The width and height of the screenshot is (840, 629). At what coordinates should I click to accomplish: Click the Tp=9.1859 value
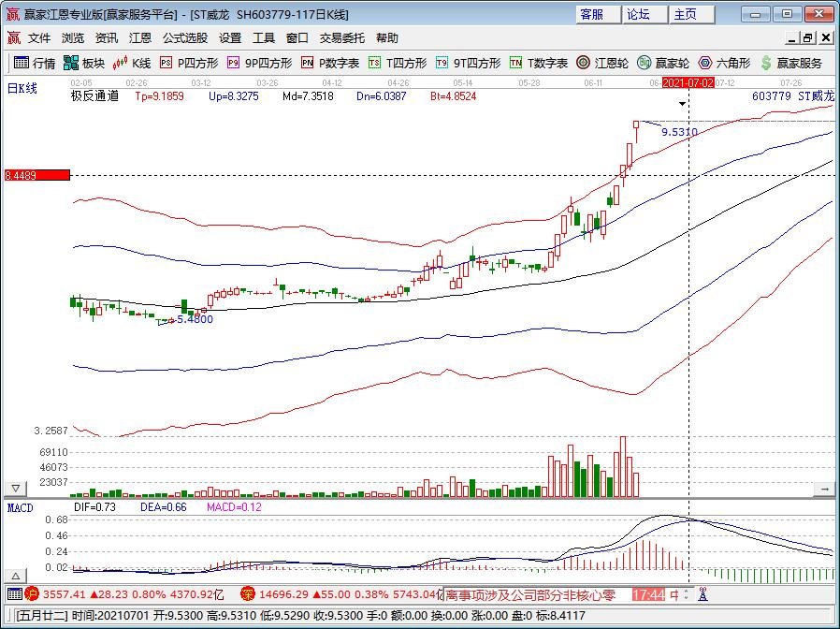click(x=159, y=96)
